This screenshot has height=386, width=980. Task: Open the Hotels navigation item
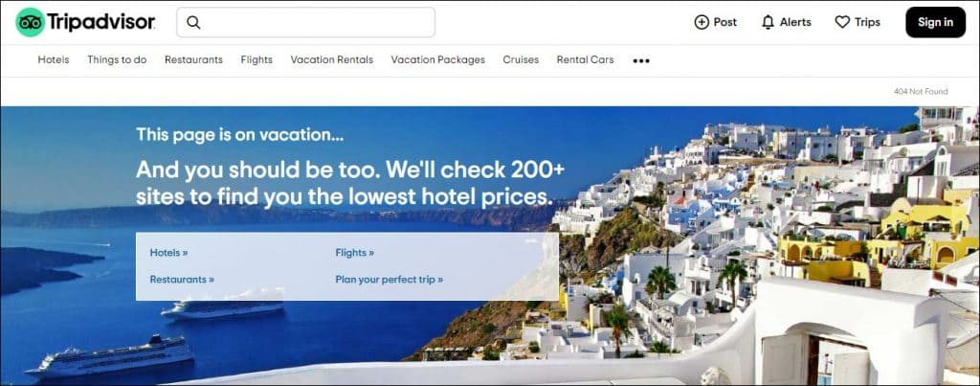[54, 60]
